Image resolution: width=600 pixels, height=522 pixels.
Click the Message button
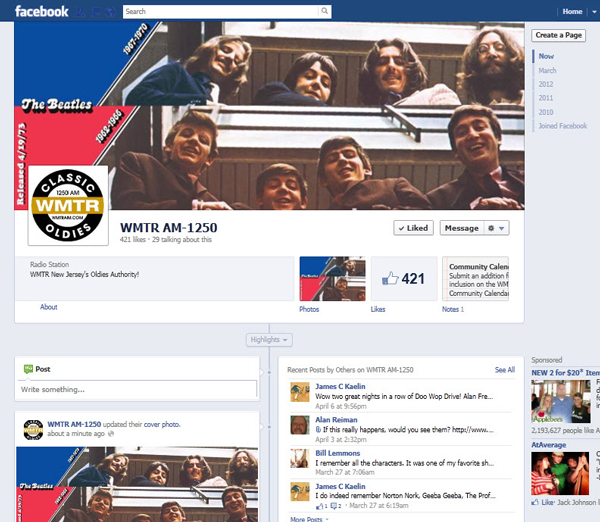pyautogui.click(x=462, y=228)
